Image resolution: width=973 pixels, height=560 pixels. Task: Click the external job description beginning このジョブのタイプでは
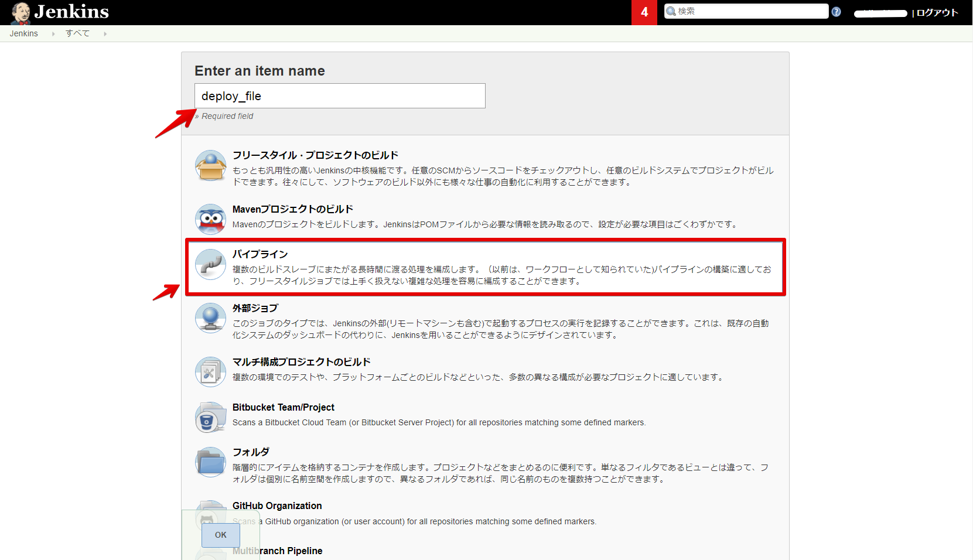[501, 329]
